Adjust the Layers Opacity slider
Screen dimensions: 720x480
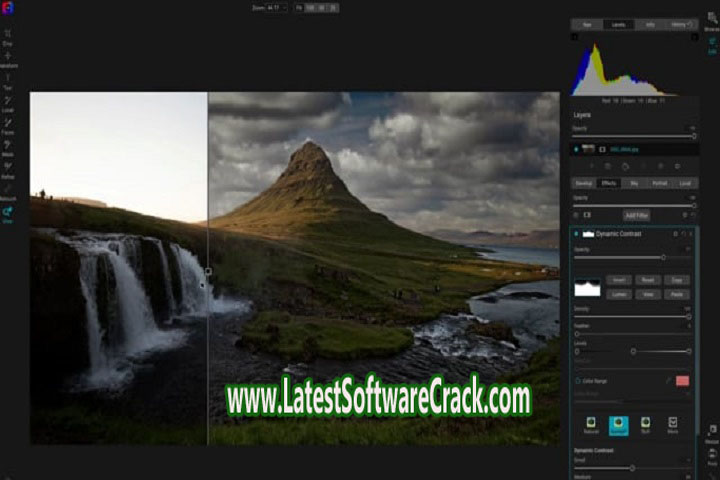pyautogui.click(x=634, y=136)
